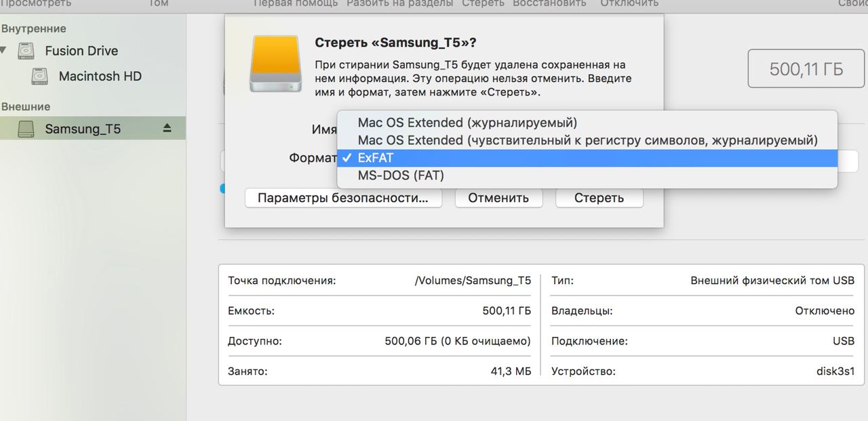Collapse the Fusion Drive disclosure triangle

[4, 51]
